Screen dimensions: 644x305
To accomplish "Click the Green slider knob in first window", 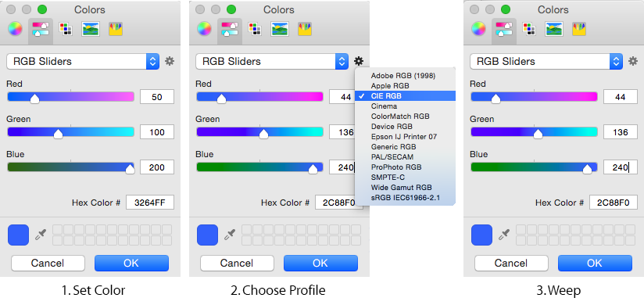I will click(x=59, y=134).
